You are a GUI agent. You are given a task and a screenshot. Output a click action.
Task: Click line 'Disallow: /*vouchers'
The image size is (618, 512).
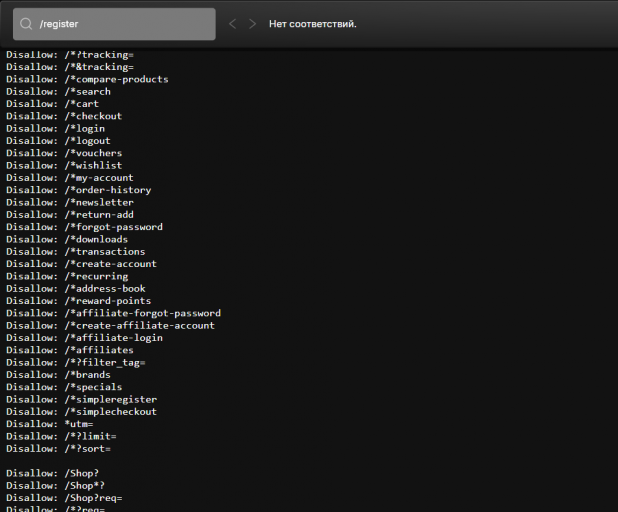tap(64, 153)
